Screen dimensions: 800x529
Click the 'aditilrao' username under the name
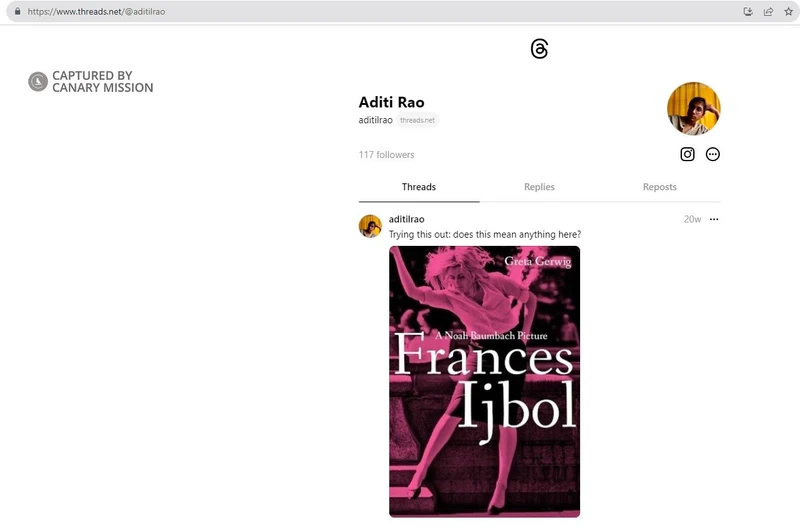point(376,120)
